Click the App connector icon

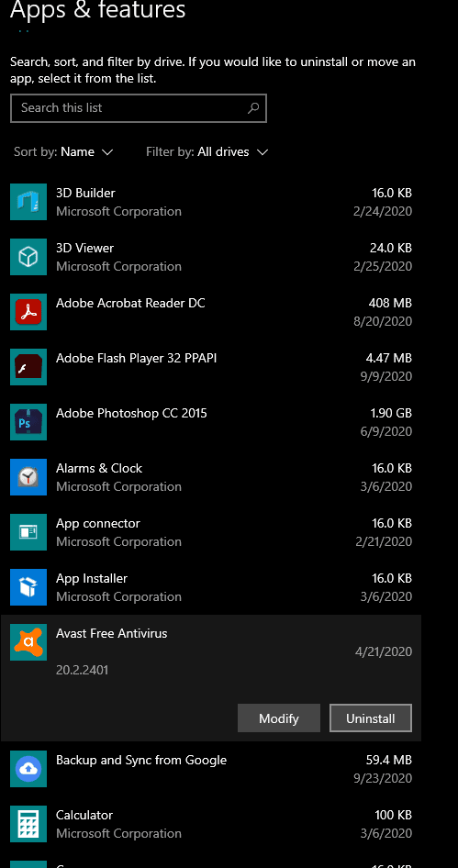[x=28, y=532]
